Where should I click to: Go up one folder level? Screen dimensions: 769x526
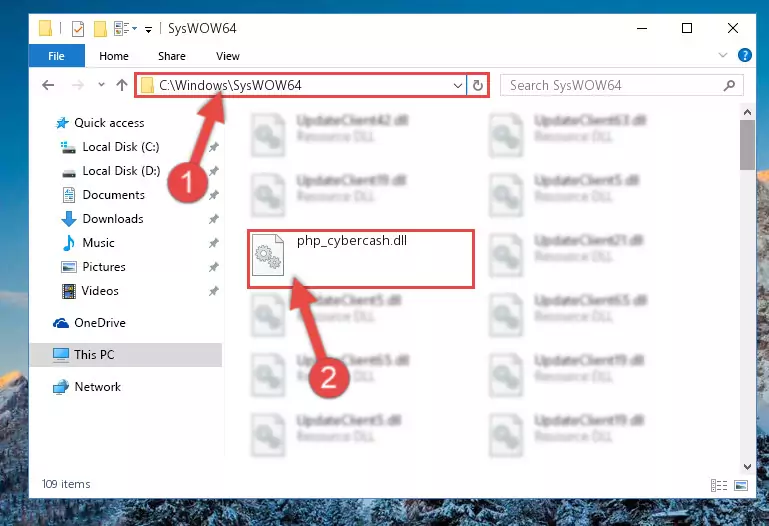[122, 85]
